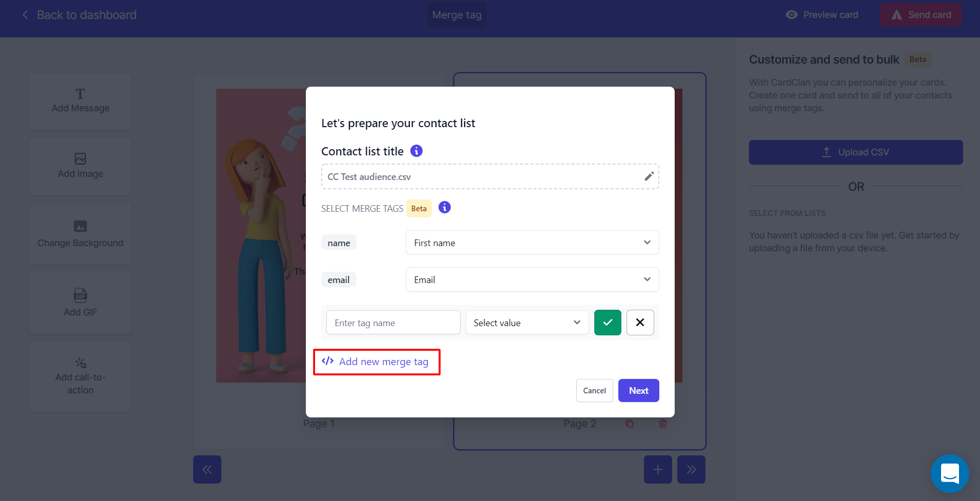Viewport: 980px width, 501px height.
Task: Duplicate Page 2 using the copy icon
Action: tap(629, 423)
